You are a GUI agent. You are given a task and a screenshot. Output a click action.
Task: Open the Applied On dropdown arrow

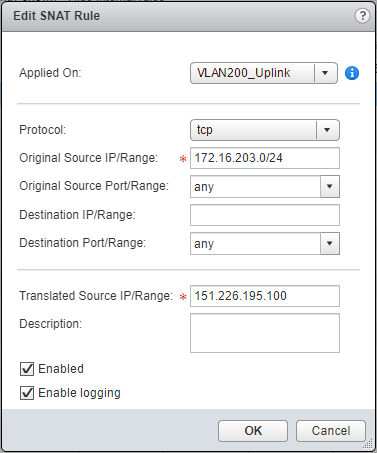(x=326, y=73)
